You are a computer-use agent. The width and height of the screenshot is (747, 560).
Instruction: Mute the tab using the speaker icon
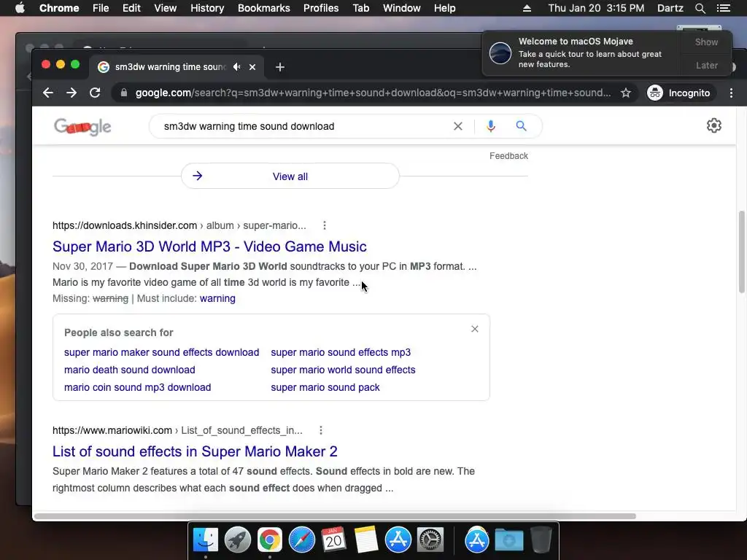(236, 67)
